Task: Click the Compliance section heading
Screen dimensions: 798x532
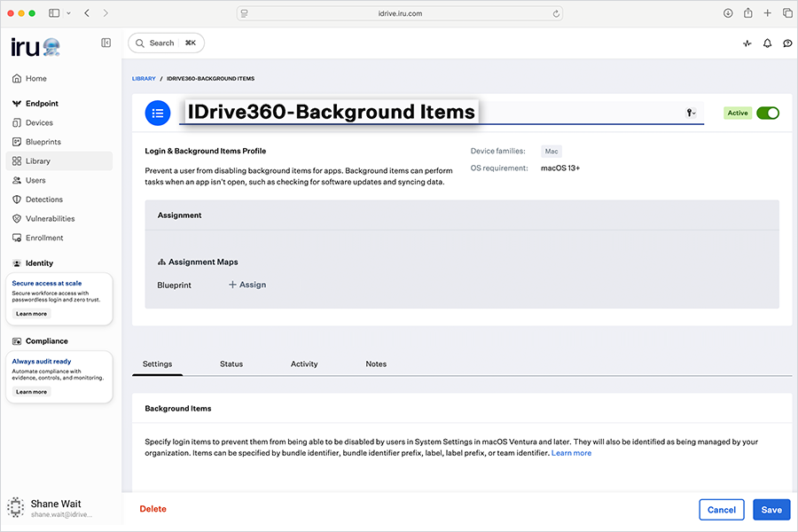Action: coord(46,341)
